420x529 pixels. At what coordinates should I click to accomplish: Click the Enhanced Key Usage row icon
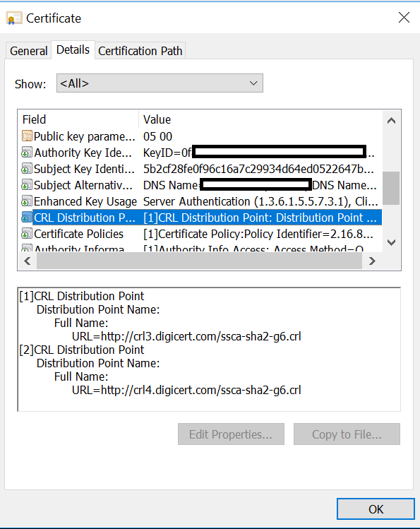pyautogui.click(x=27, y=201)
